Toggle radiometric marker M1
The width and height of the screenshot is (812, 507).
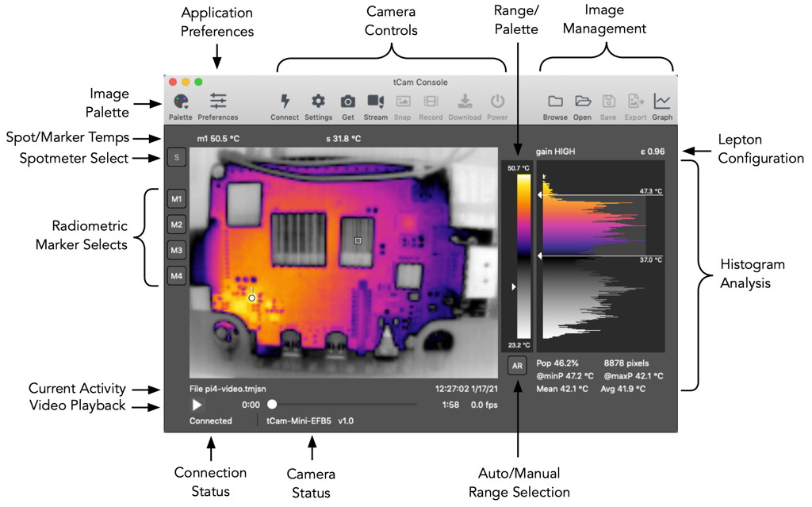(x=177, y=199)
